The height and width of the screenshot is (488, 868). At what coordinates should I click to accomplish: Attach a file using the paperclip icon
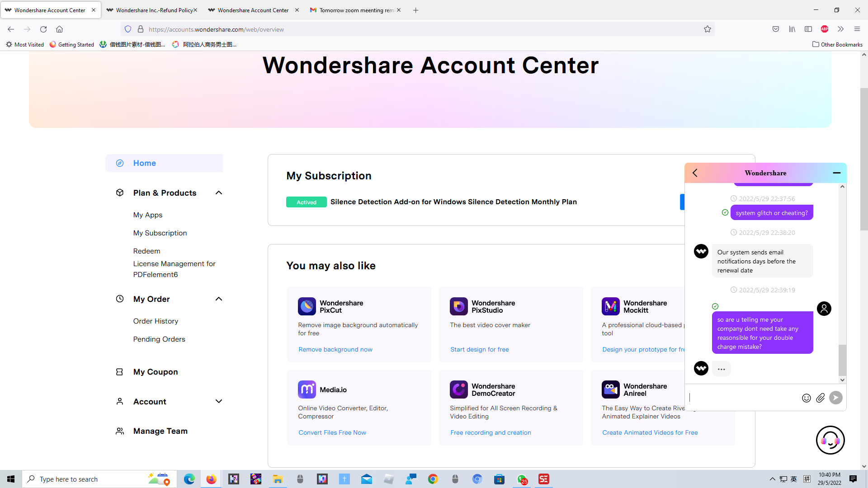(821, 398)
